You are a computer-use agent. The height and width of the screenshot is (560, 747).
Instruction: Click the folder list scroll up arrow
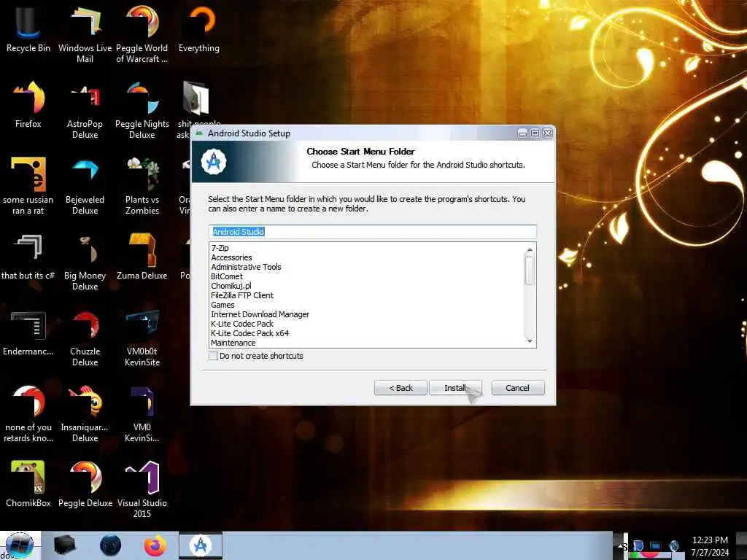click(x=530, y=249)
